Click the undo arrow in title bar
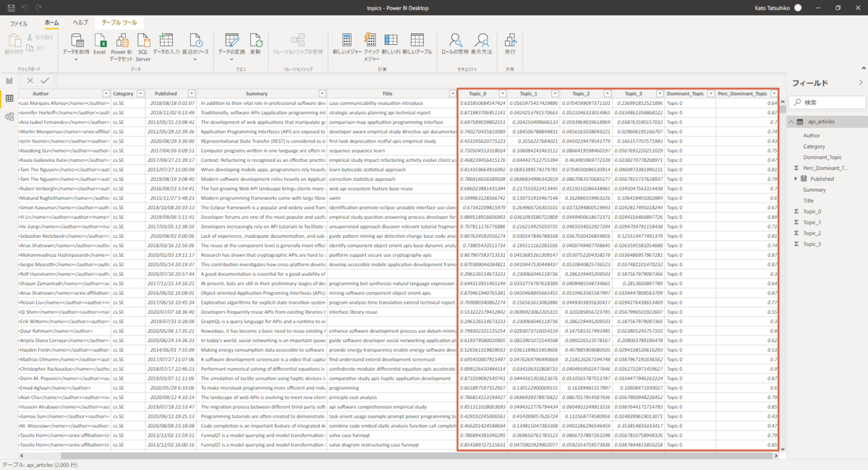 24,7
